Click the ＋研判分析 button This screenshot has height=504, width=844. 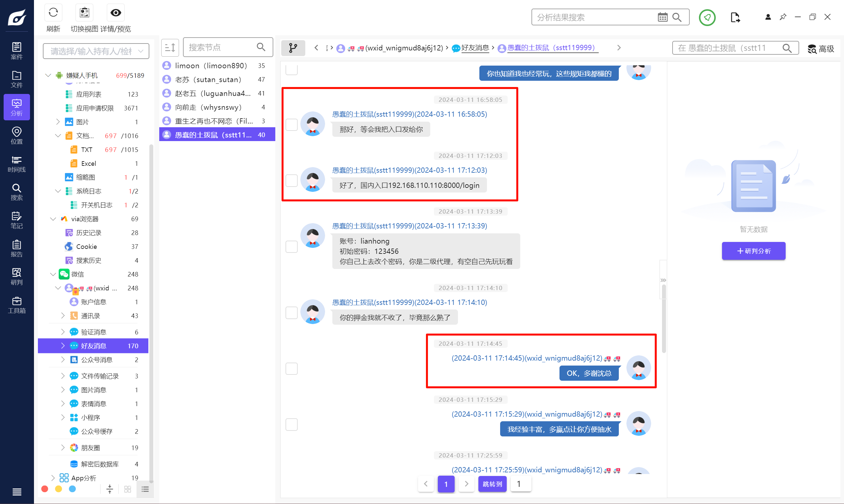[753, 251]
